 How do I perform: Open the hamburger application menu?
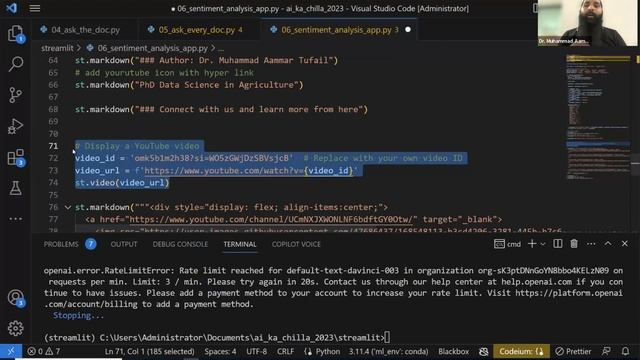[35, 8]
